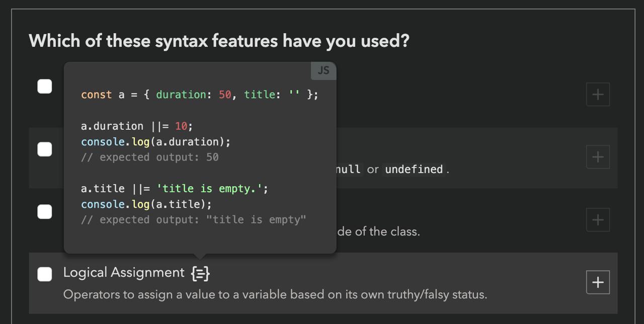Click the "null" inline code text

tap(348, 170)
